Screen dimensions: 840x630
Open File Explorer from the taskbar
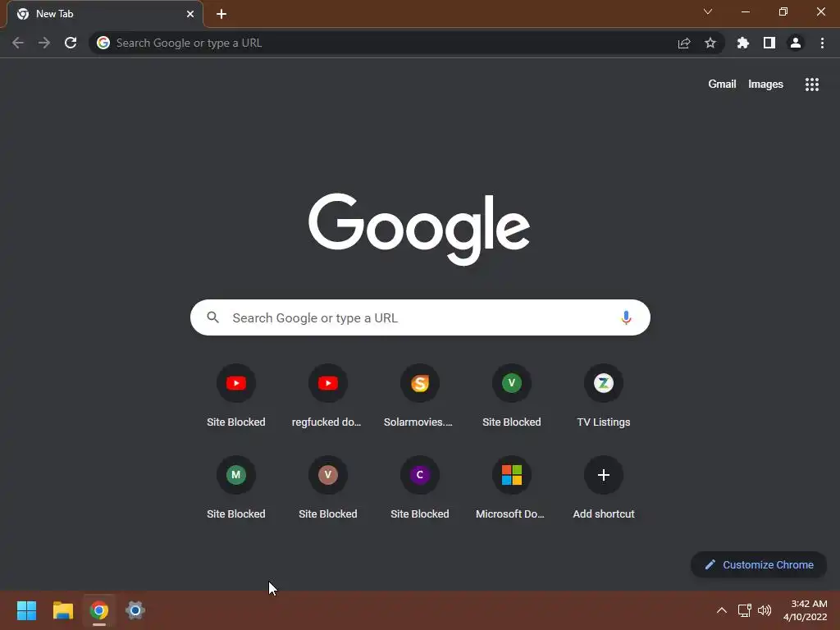[x=62, y=610]
